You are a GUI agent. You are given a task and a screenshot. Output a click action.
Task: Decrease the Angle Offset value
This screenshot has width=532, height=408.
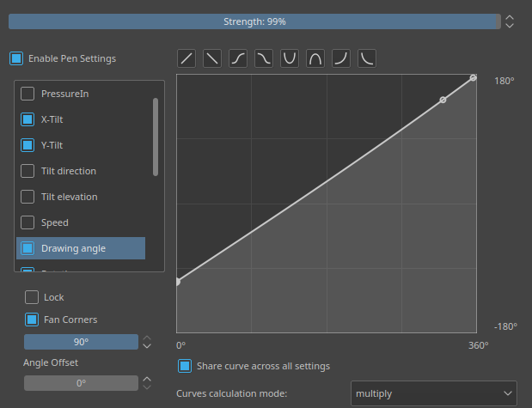click(147, 387)
